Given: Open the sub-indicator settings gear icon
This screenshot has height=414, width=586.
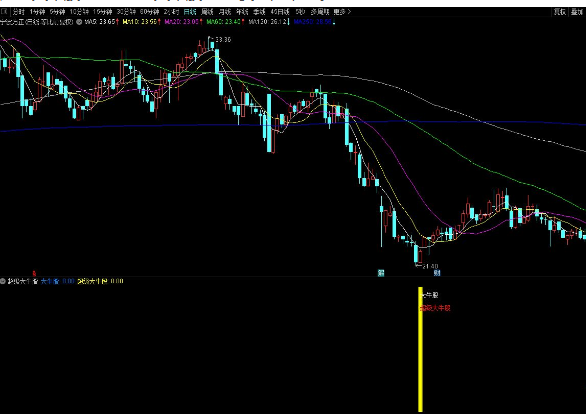Looking at the screenshot, I should [x=3, y=281].
